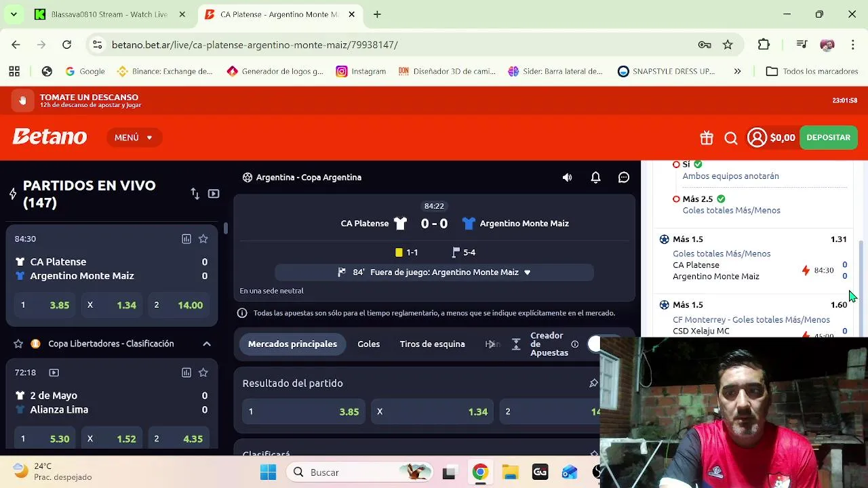Click the live stream video filter icon
Image resolution: width=868 pixels, height=488 pixels.
[214, 194]
